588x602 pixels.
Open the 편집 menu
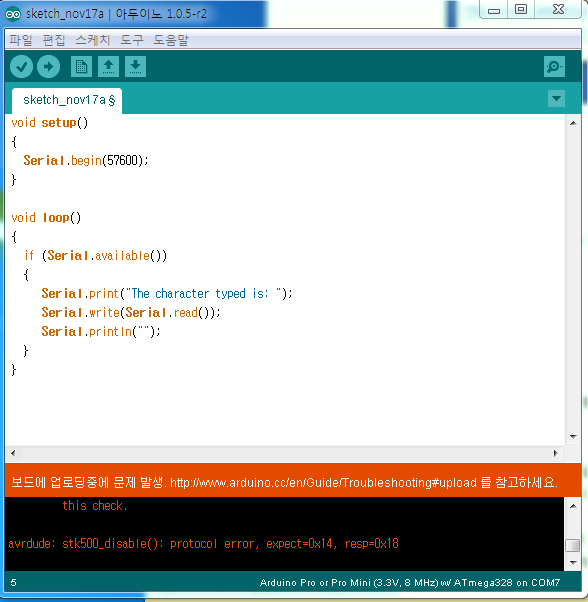tap(54, 40)
